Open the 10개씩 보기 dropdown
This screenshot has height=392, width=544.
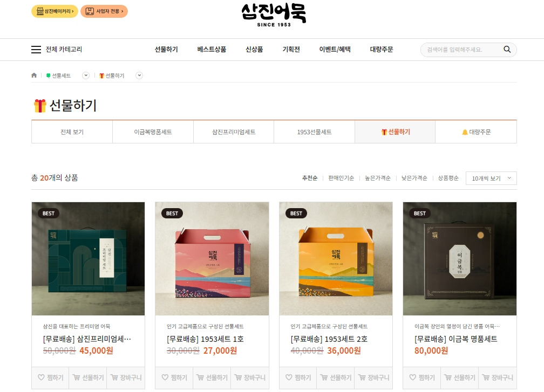point(491,178)
